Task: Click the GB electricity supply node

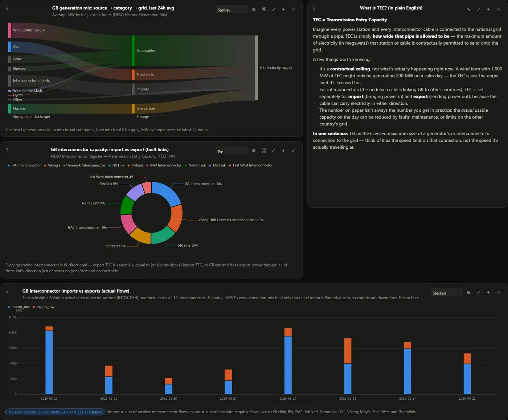Action: tap(257, 68)
